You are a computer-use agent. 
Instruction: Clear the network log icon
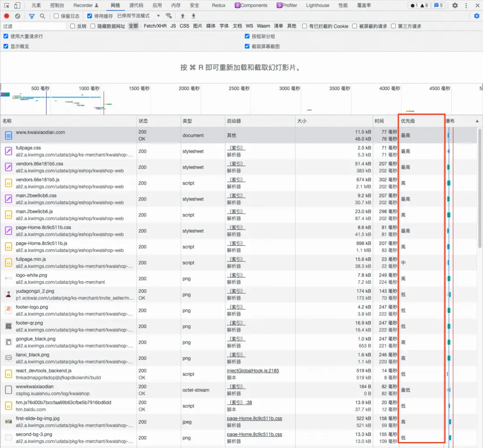point(17,16)
